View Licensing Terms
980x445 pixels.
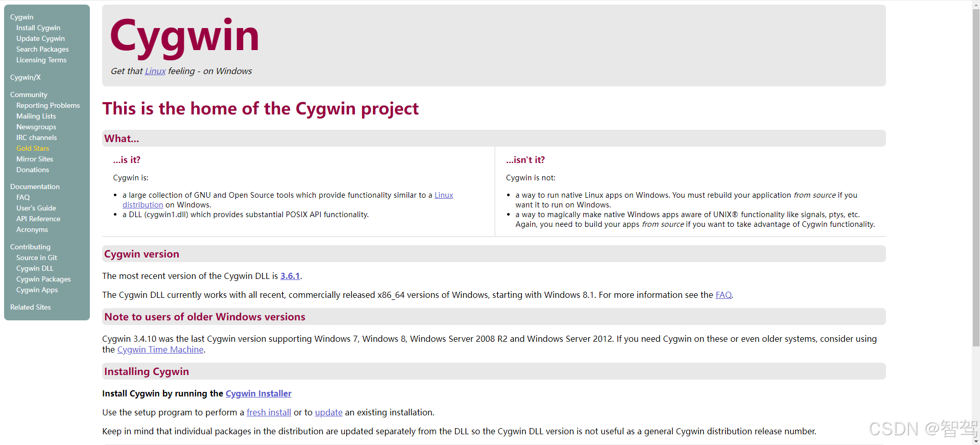pos(41,60)
